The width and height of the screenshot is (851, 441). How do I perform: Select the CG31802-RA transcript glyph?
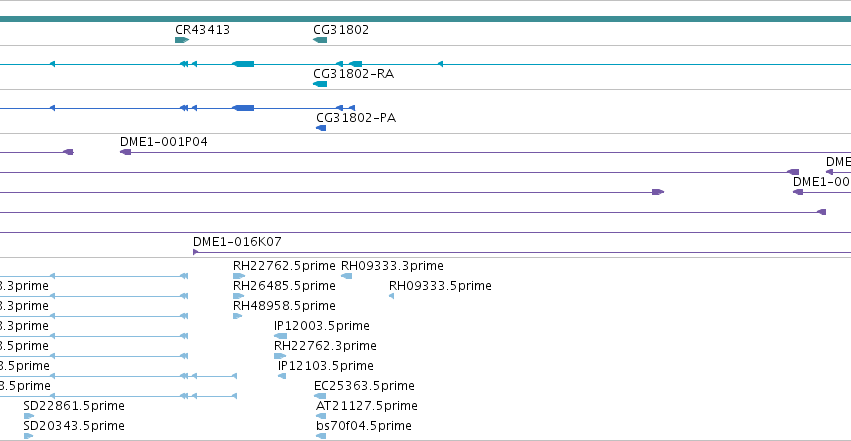pos(320,84)
